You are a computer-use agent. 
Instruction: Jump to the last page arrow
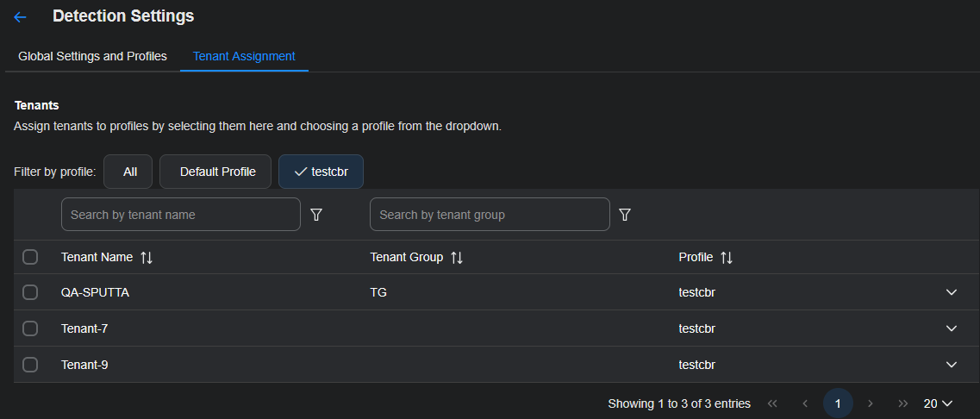point(902,403)
